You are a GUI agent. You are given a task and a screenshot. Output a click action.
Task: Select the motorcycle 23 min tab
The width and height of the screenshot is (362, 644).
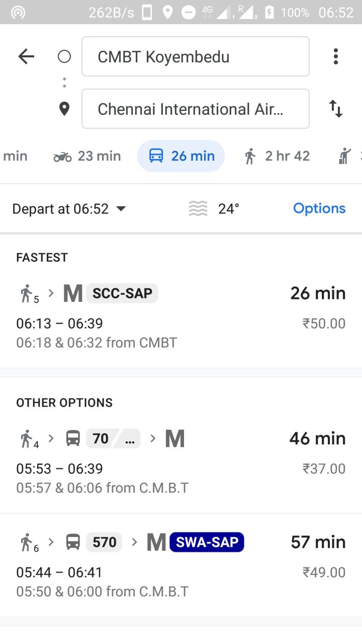tap(87, 156)
